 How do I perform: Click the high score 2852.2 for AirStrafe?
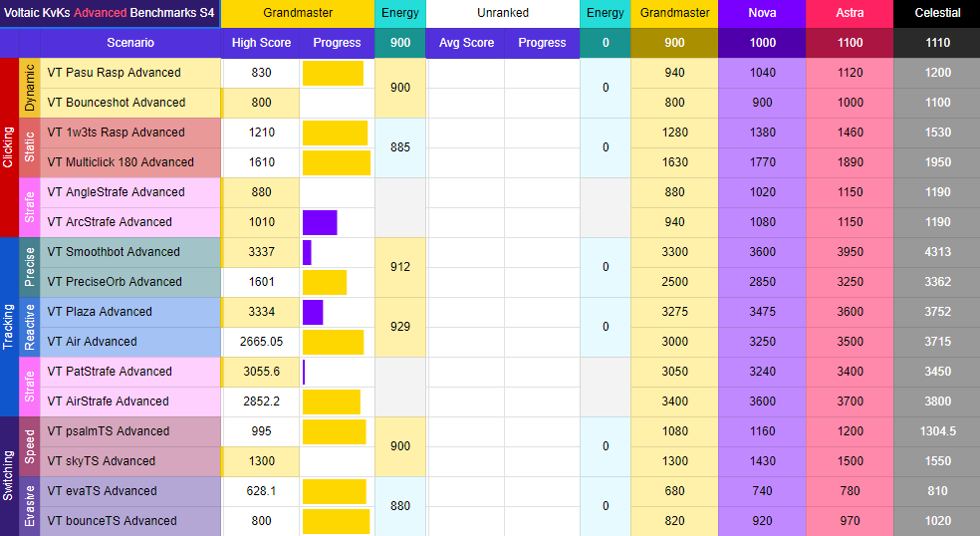click(x=261, y=402)
